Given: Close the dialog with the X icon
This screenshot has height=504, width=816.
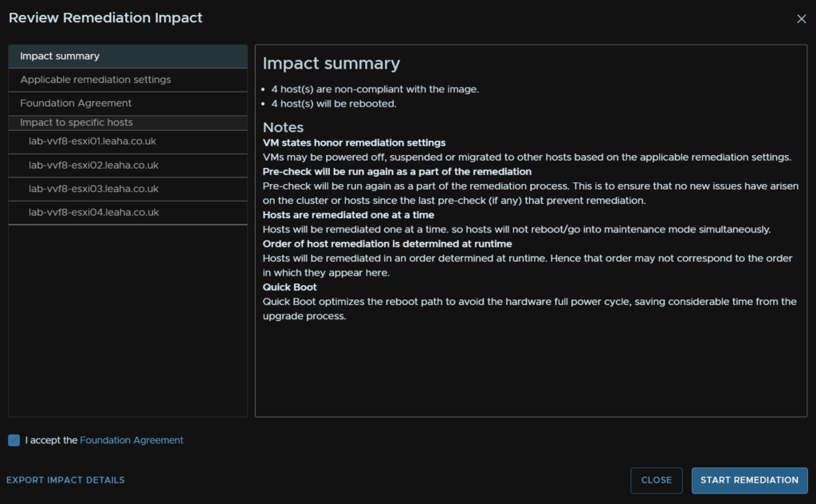Looking at the screenshot, I should (x=801, y=19).
